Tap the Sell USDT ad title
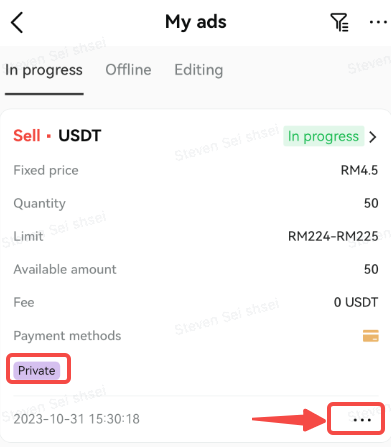391x447 pixels. pos(57,136)
